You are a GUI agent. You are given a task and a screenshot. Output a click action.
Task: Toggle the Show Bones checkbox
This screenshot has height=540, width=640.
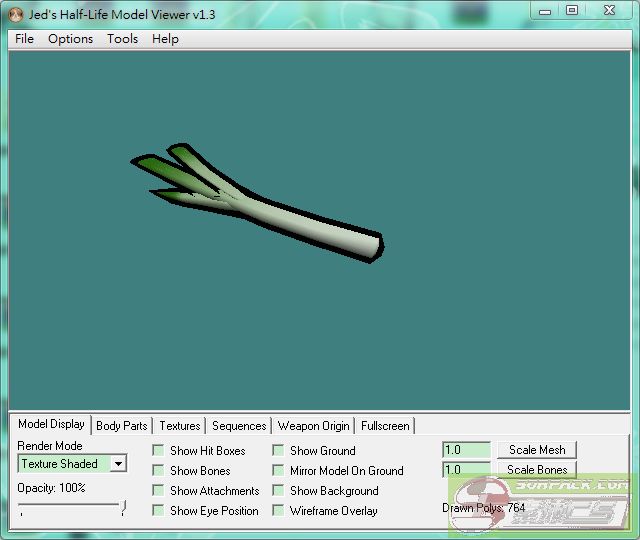point(158,471)
